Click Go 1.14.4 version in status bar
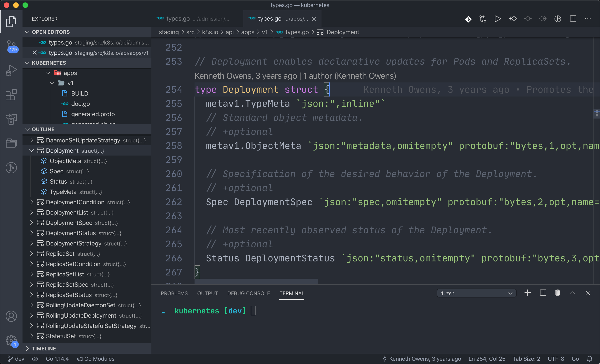Viewport: 600px width, 364px height. click(57, 359)
